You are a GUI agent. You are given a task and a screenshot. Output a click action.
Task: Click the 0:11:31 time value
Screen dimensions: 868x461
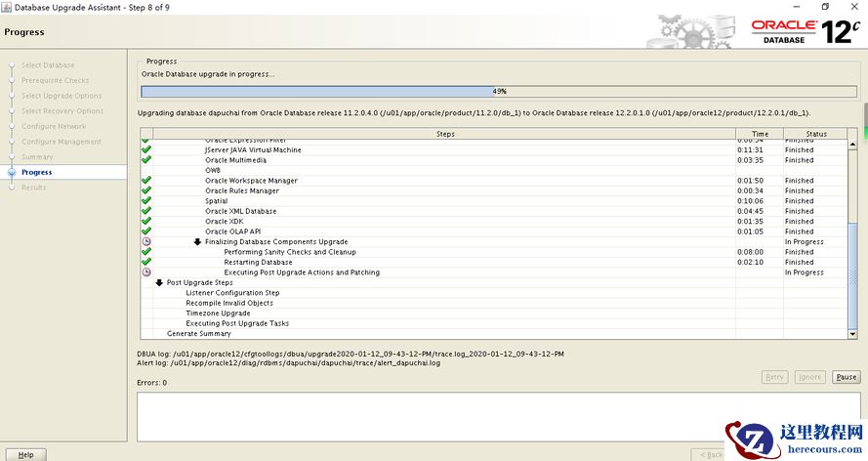[x=750, y=150]
